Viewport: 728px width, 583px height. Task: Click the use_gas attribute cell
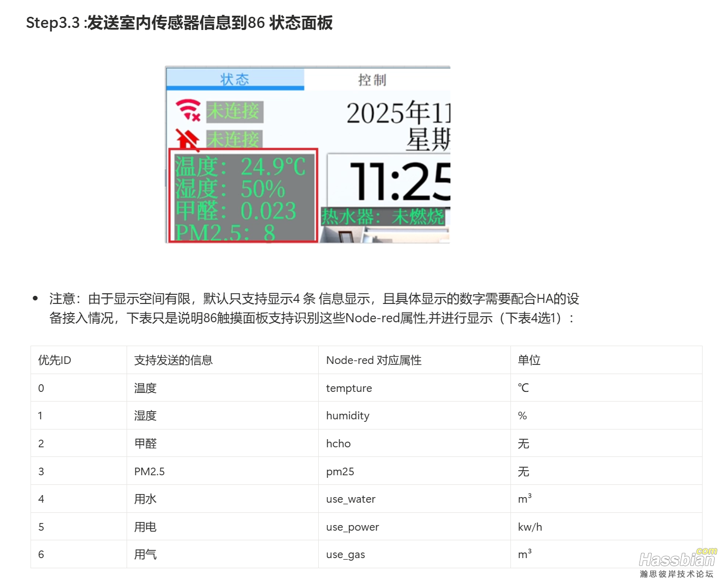[x=414, y=554]
